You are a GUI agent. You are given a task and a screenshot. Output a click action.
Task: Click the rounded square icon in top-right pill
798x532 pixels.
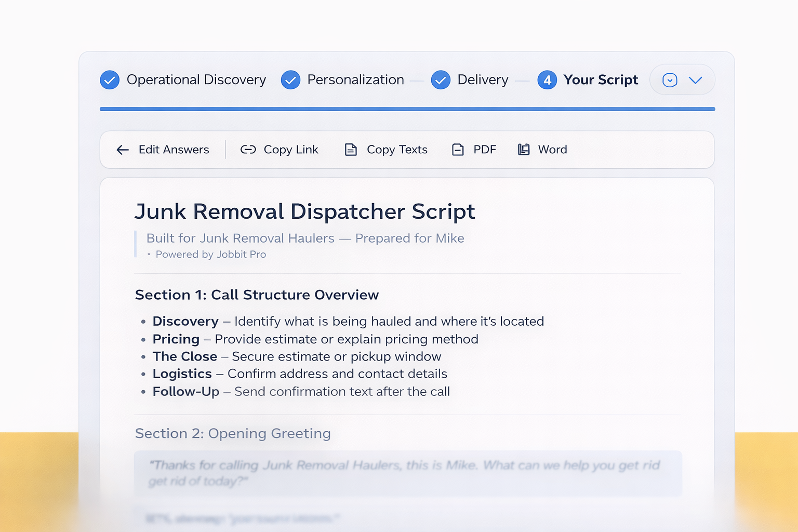[670, 80]
